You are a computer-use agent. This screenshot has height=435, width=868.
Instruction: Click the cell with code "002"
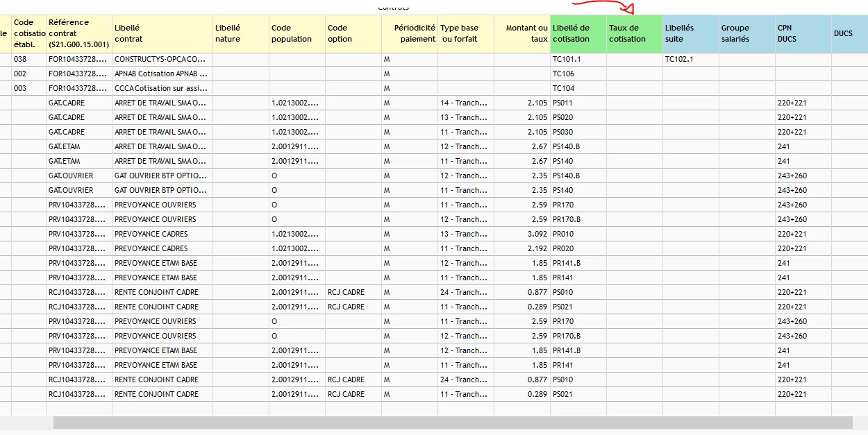pos(28,74)
